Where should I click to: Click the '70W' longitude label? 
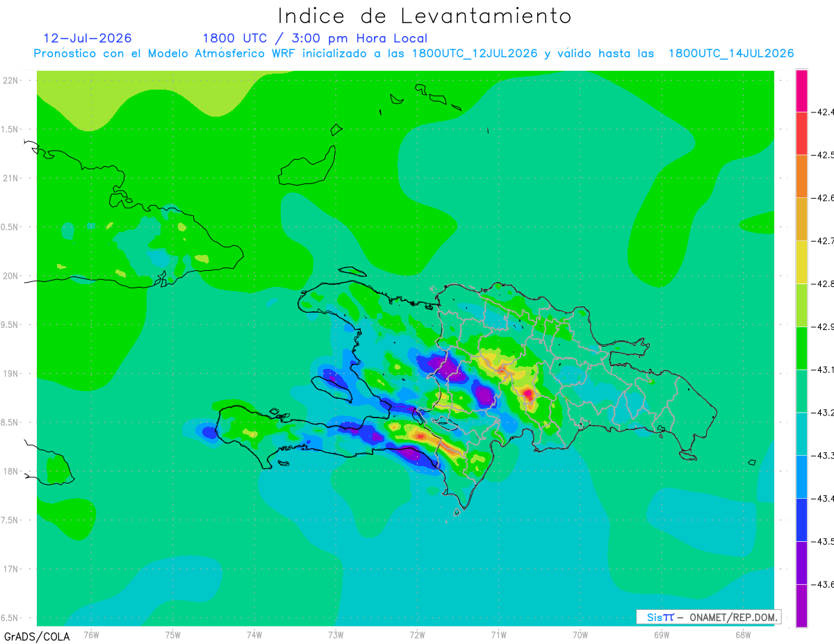tap(580, 635)
